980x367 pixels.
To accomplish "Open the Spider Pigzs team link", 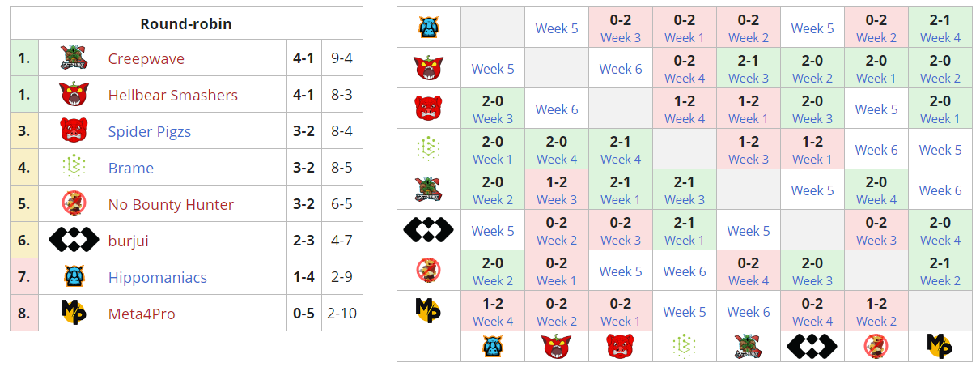I will pos(149,132).
